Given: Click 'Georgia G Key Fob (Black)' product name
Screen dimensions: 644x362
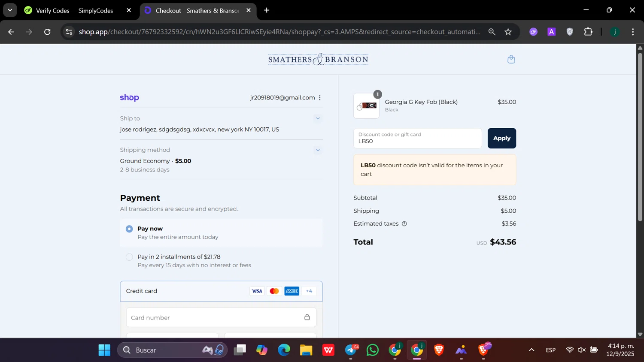Looking at the screenshot, I should [x=421, y=102].
